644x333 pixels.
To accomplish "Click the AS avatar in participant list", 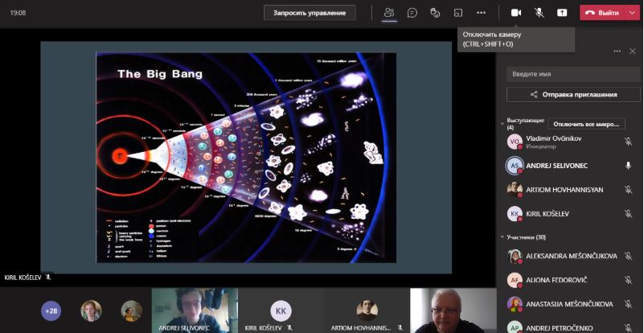I will 515,166.
